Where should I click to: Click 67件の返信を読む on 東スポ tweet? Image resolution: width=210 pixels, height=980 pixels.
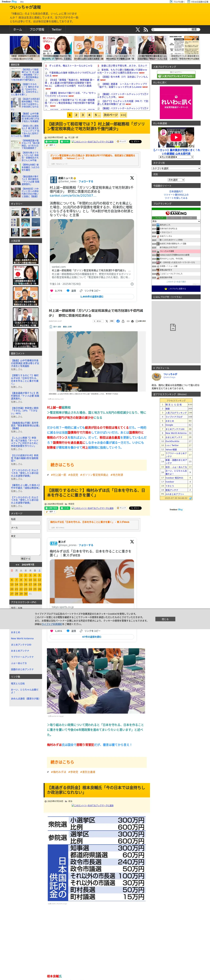coord(92,637)
